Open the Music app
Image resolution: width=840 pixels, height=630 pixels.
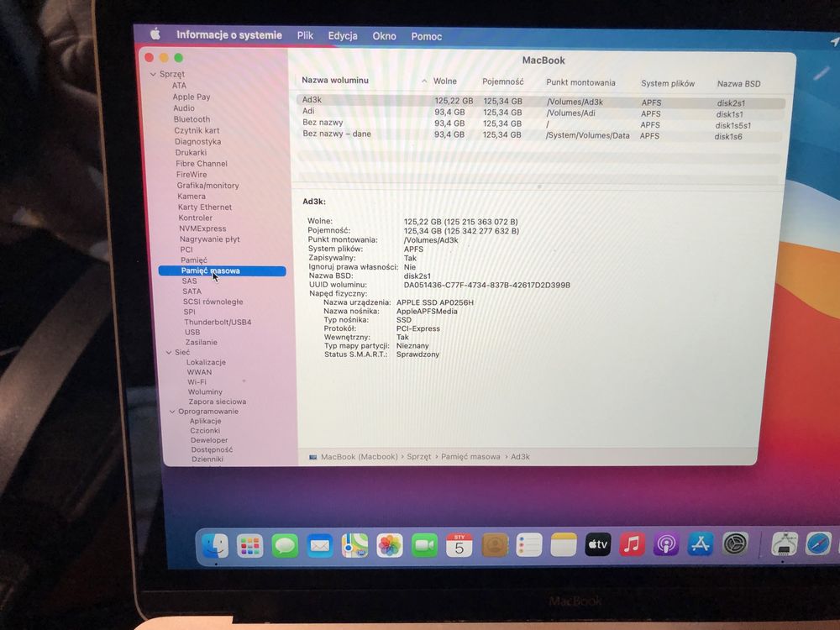633,544
